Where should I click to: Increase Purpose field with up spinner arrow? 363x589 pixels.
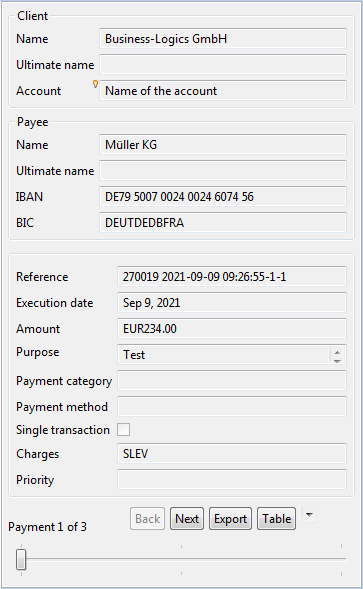pyautogui.click(x=337, y=352)
